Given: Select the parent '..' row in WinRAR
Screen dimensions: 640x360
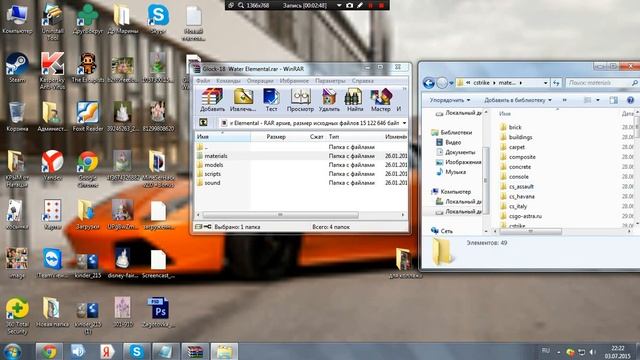Looking at the screenshot, I should [301, 147].
